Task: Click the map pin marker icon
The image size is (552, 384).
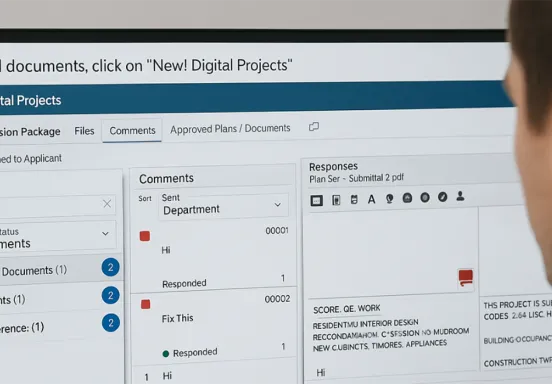Action: (389, 199)
